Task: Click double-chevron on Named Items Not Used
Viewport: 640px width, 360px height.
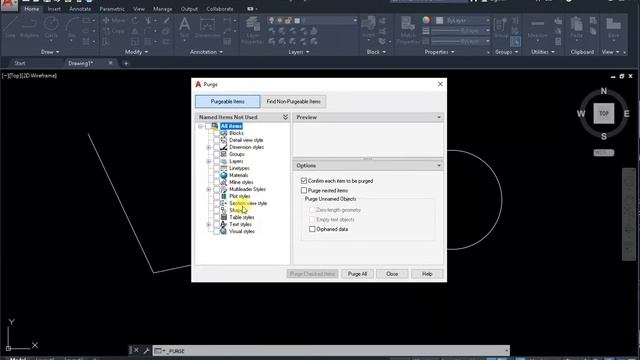Action: (285, 117)
